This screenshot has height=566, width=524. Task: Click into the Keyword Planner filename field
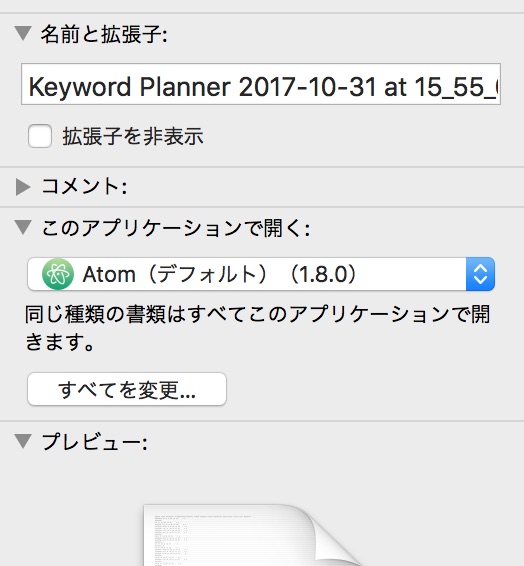coord(261,84)
